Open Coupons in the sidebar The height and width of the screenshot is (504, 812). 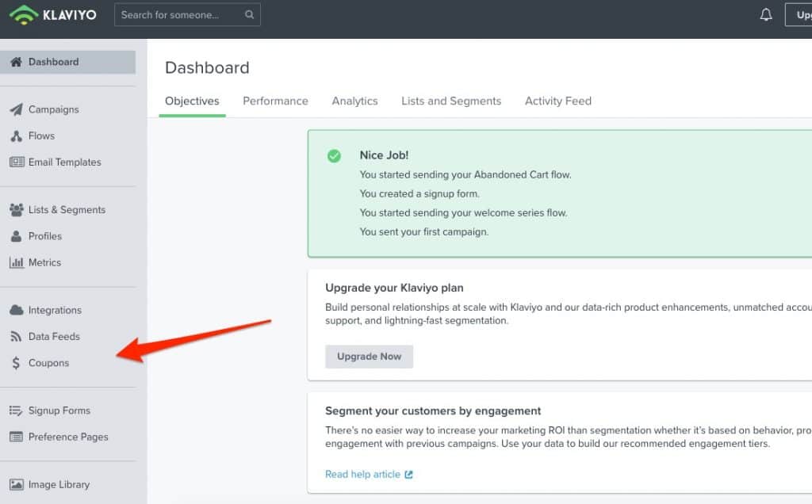[x=48, y=363]
